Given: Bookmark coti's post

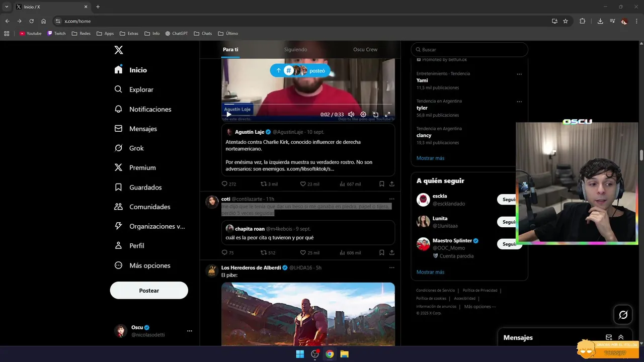Looking at the screenshot, I should coord(382,252).
